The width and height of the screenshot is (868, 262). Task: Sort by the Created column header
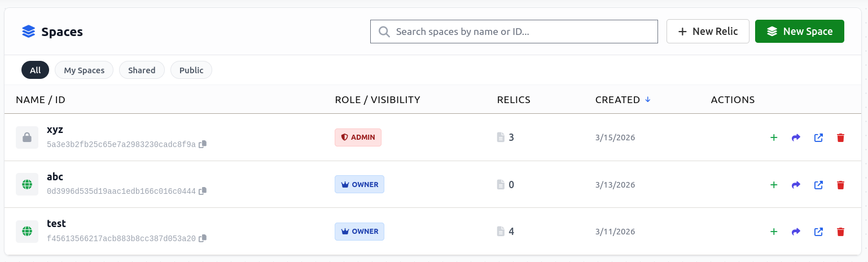point(623,100)
